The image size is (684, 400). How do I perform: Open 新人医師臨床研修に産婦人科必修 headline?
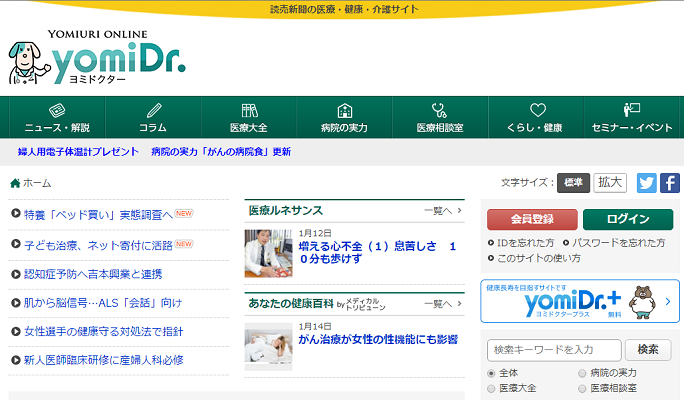pos(103,360)
